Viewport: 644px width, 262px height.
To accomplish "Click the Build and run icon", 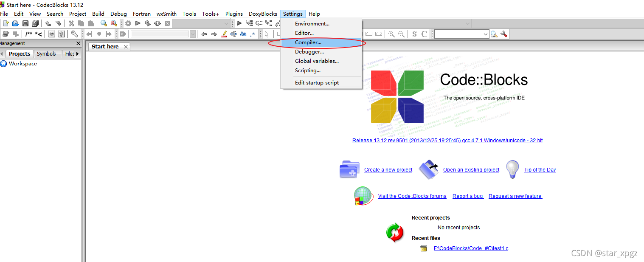I will 148,23.
